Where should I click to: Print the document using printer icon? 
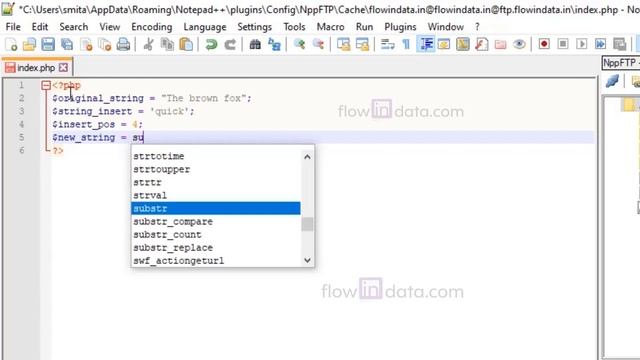pyautogui.click(x=123, y=44)
